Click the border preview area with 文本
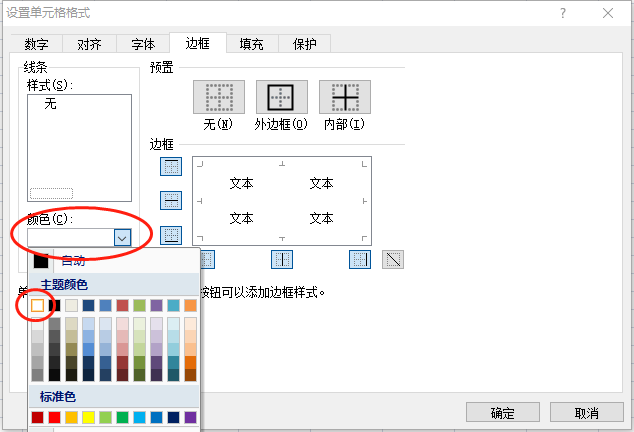Viewport: 634px width, 432px height. pyautogui.click(x=282, y=201)
